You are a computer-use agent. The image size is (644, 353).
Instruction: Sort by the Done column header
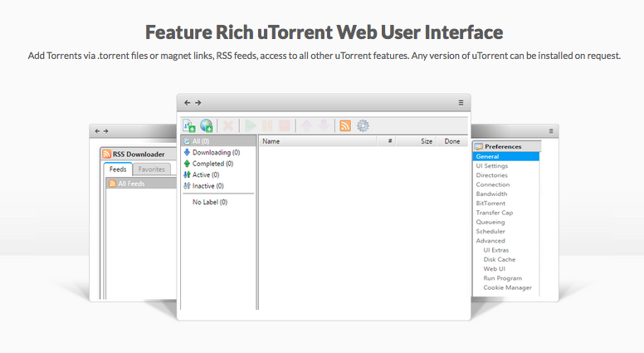(452, 141)
